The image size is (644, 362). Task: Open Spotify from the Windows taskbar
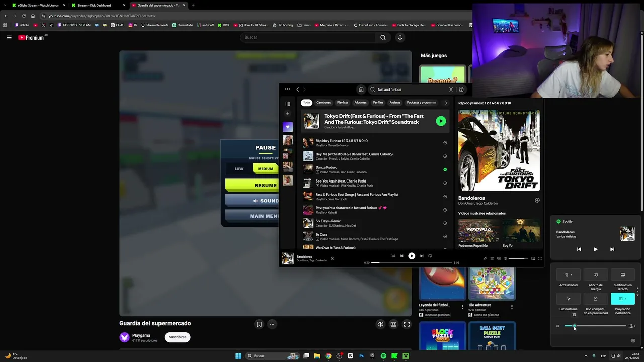click(x=383, y=356)
